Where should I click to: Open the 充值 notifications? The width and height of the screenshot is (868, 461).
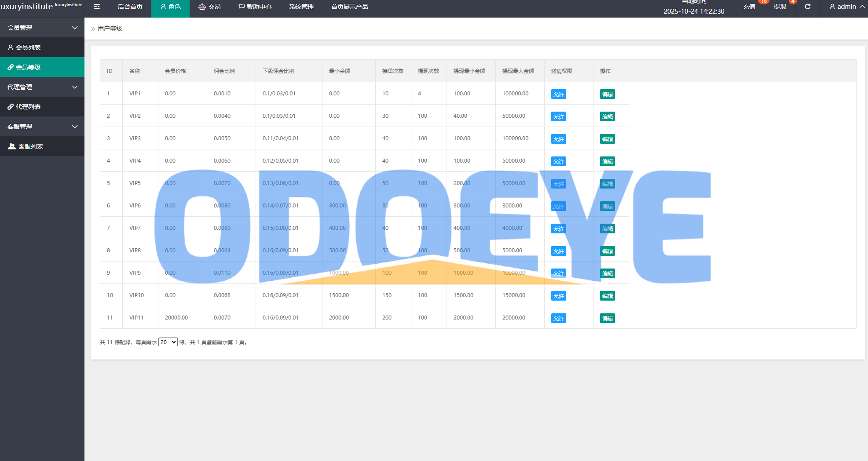pyautogui.click(x=749, y=7)
